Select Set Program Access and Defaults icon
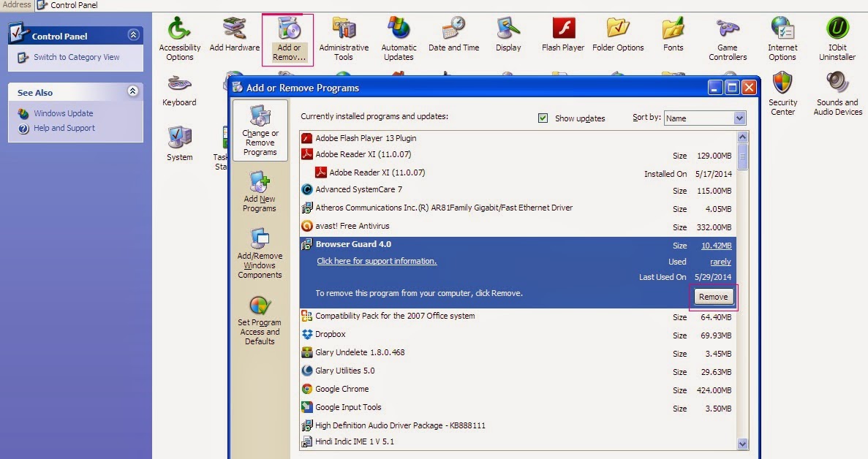 pyautogui.click(x=260, y=321)
